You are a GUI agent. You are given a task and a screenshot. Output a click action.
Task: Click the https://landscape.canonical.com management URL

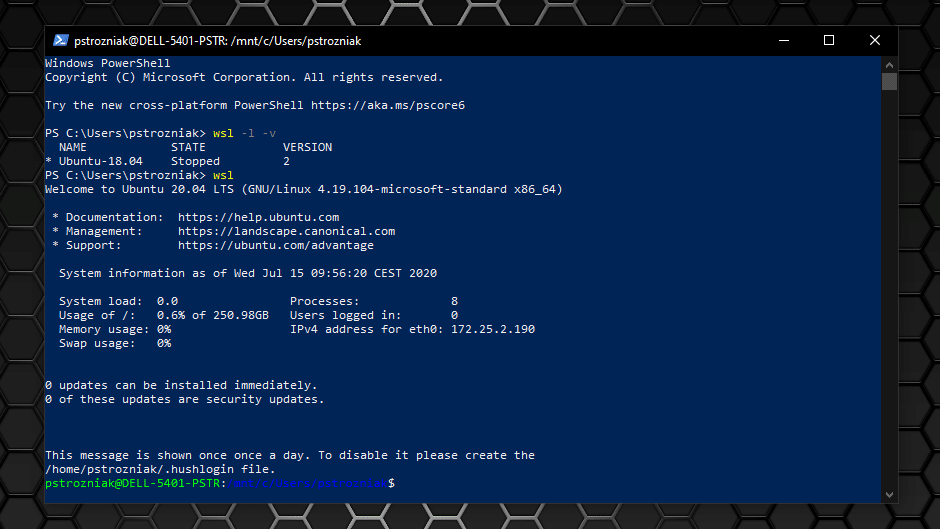coord(286,231)
